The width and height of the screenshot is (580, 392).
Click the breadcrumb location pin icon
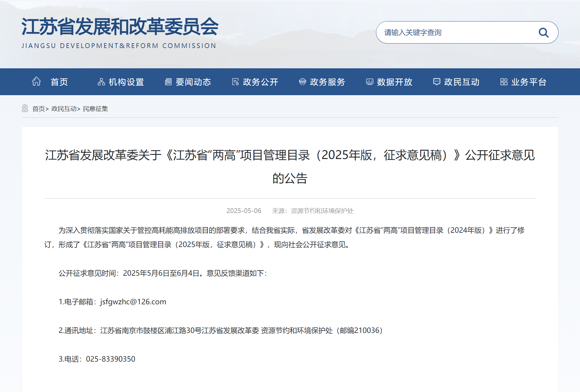coord(25,108)
